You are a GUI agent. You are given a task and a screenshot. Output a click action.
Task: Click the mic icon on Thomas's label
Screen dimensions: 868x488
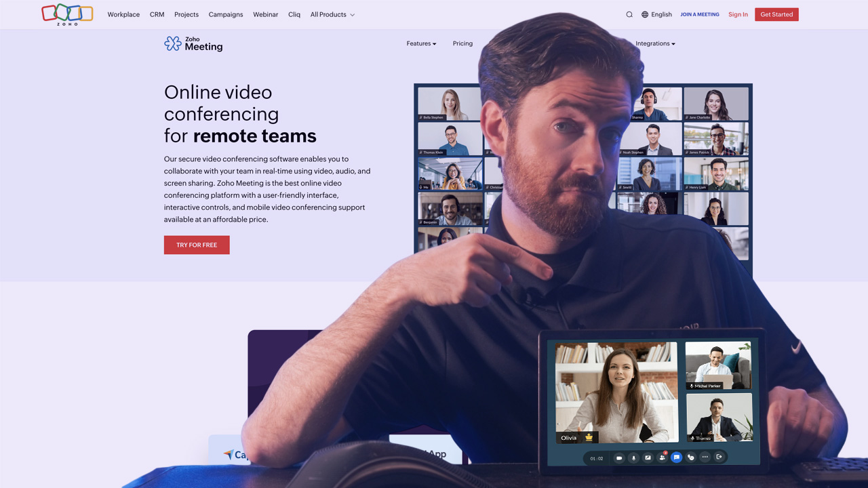click(x=692, y=438)
